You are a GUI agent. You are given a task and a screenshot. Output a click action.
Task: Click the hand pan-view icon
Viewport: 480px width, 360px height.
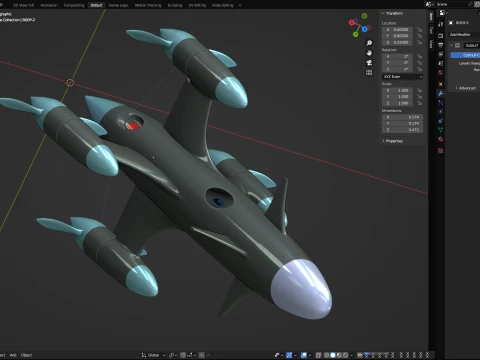[x=369, y=53]
